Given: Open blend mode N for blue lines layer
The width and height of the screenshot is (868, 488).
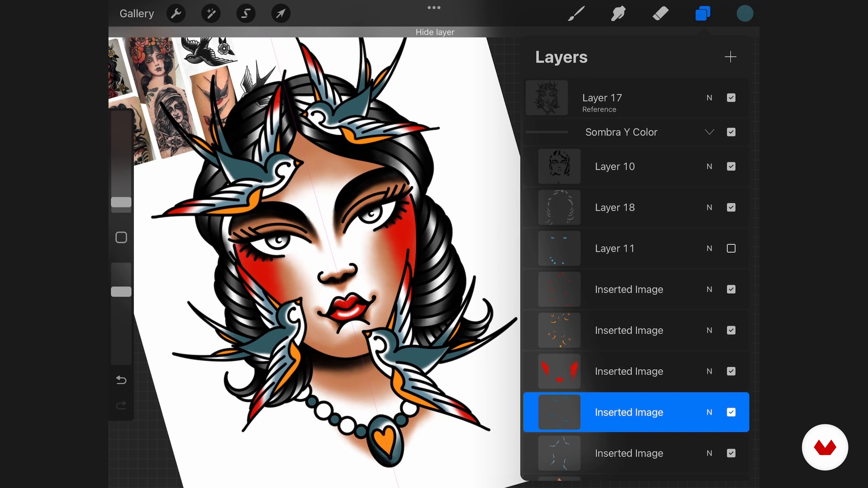Looking at the screenshot, I should (710, 453).
